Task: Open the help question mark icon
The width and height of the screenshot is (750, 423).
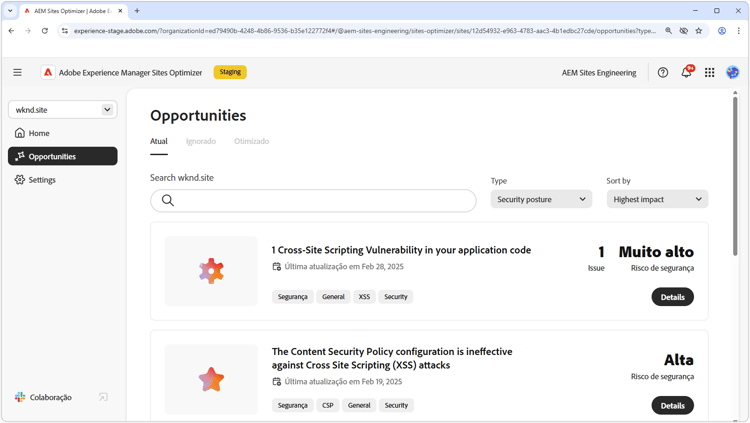Action: (662, 73)
